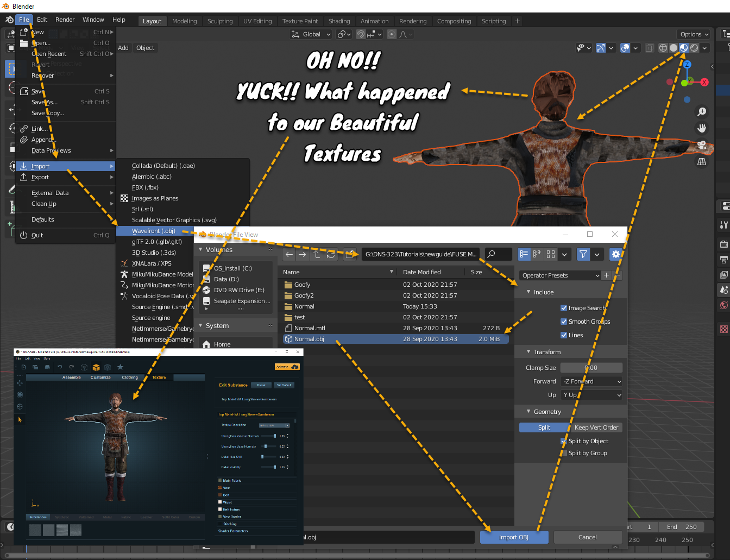Click the viewport pan hand gizmo
730x560 pixels.
click(702, 128)
